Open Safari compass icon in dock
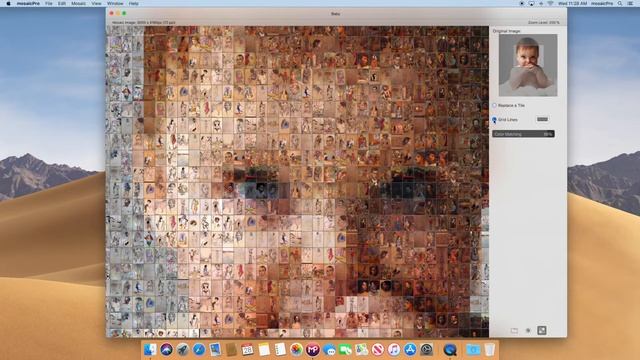The image size is (640, 360). click(x=199, y=350)
